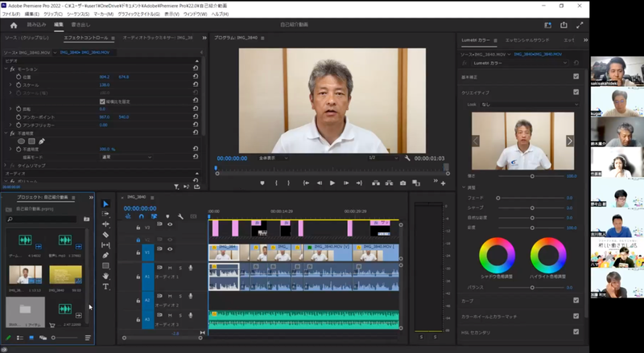
Task: Click the Home icon in the workspace bar
Action: coord(13,25)
